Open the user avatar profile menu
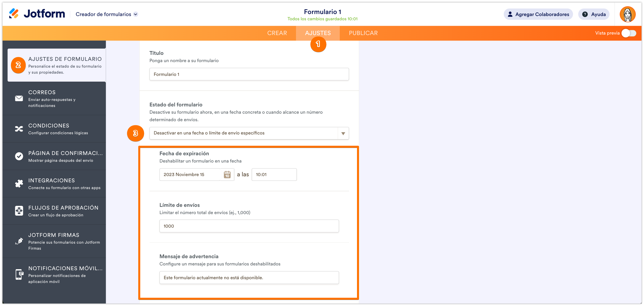The image size is (644, 306). [627, 14]
